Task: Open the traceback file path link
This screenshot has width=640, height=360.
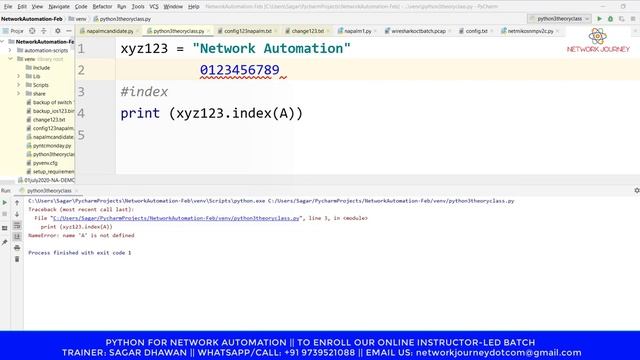Action: (x=176, y=218)
